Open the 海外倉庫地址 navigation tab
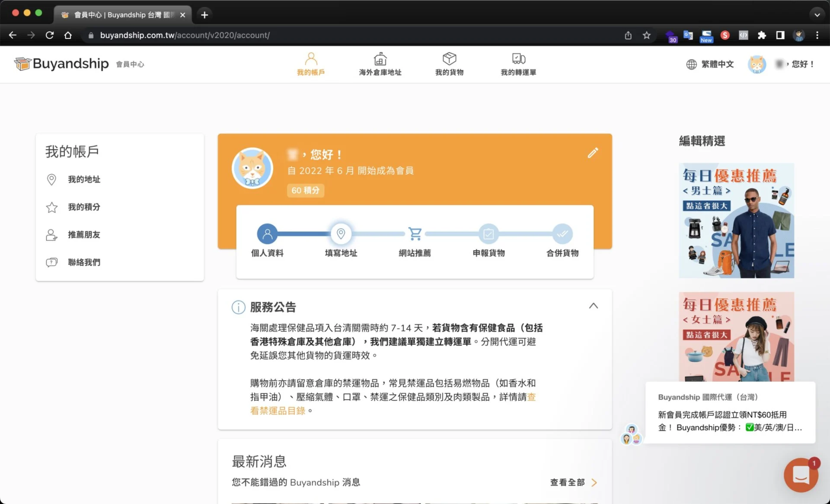Screen dimensions: 830x504 point(380,64)
